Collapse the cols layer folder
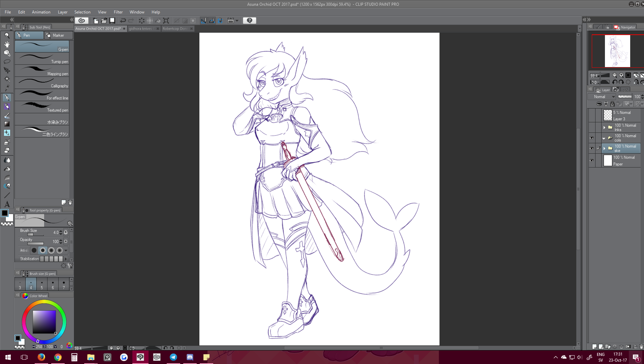Image resolution: width=644 pixels, height=364 pixels. coord(604,138)
